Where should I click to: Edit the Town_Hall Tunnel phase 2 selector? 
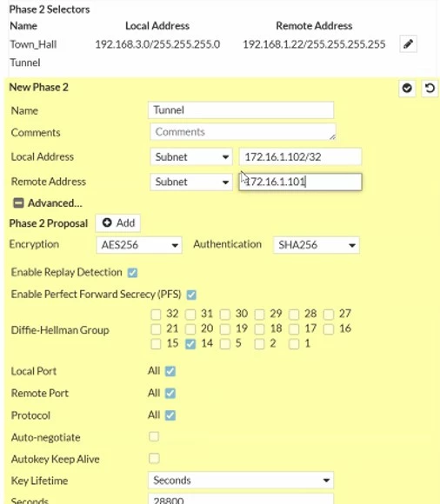point(408,43)
